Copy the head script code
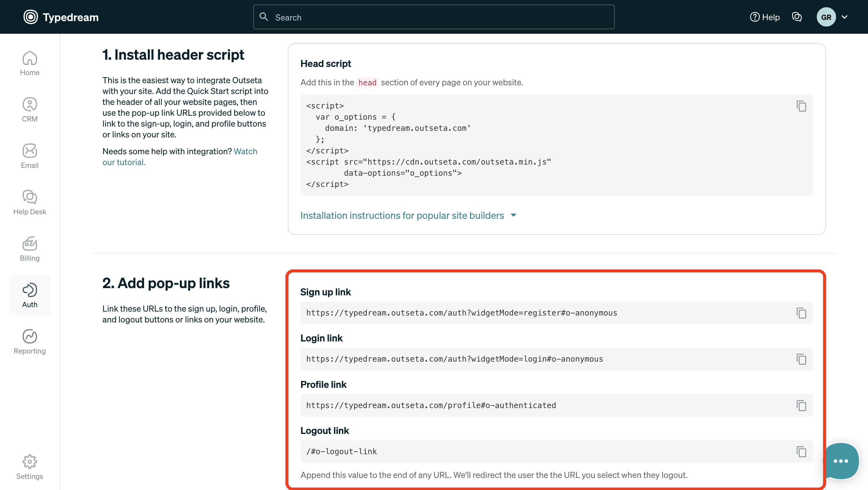The width and height of the screenshot is (868, 490). [x=801, y=106]
